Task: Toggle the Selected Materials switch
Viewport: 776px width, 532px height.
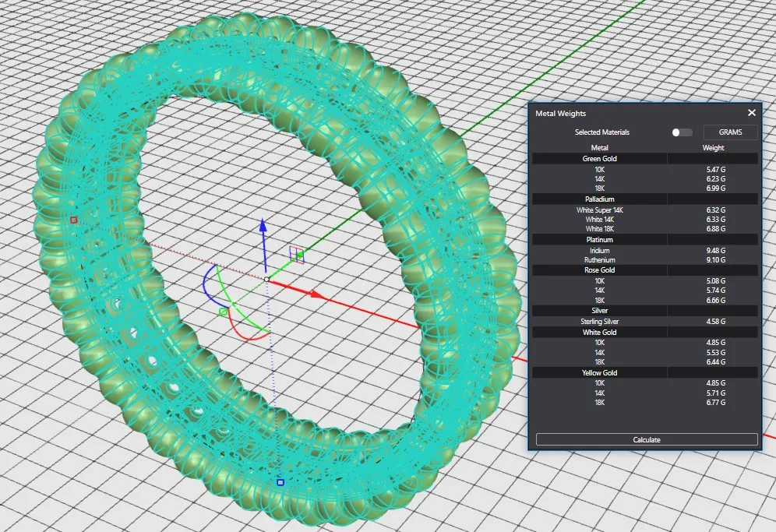Action: pyautogui.click(x=682, y=132)
